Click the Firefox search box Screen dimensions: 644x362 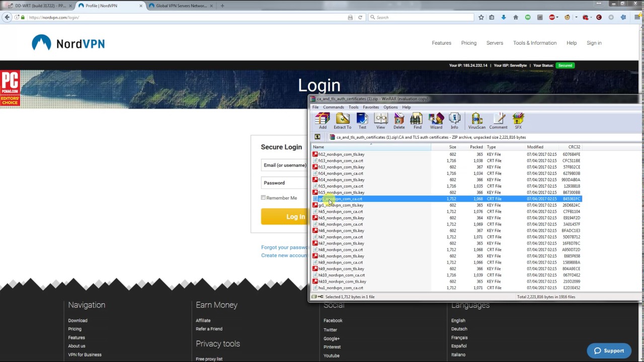coord(422,17)
